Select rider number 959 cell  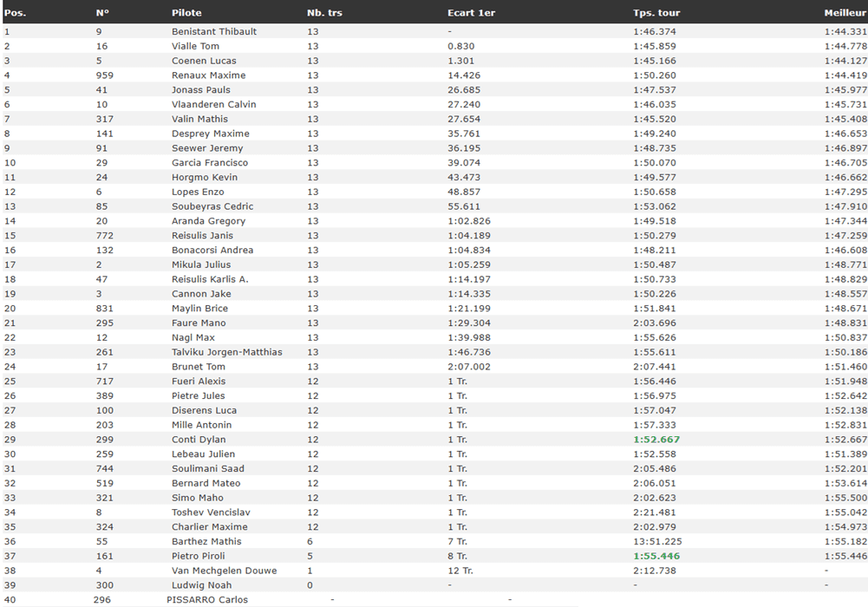tap(104, 75)
